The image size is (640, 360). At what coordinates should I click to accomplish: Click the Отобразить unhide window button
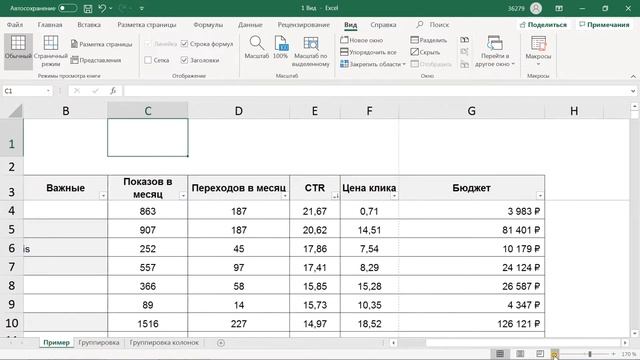[431, 64]
